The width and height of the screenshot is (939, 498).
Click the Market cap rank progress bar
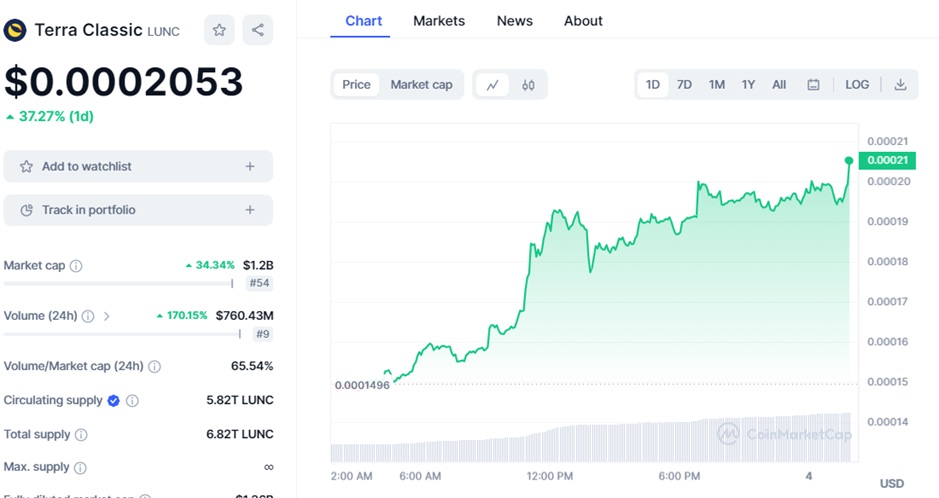coord(118,283)
